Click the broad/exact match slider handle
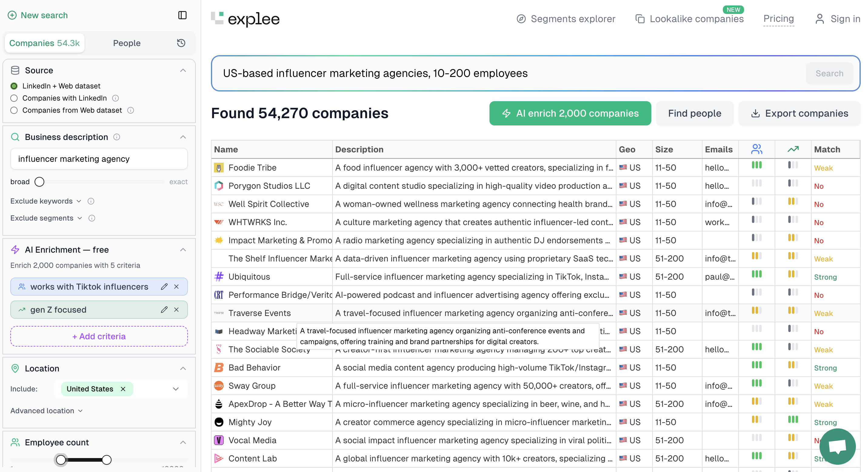The width and height of the screenshot is (868, 472). [x=39, y=181]
